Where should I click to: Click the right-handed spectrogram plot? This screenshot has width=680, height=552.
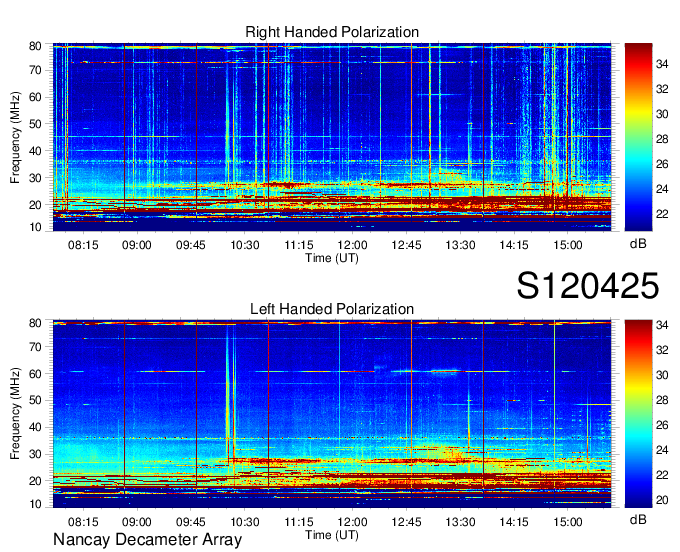(x=332, y=137)
